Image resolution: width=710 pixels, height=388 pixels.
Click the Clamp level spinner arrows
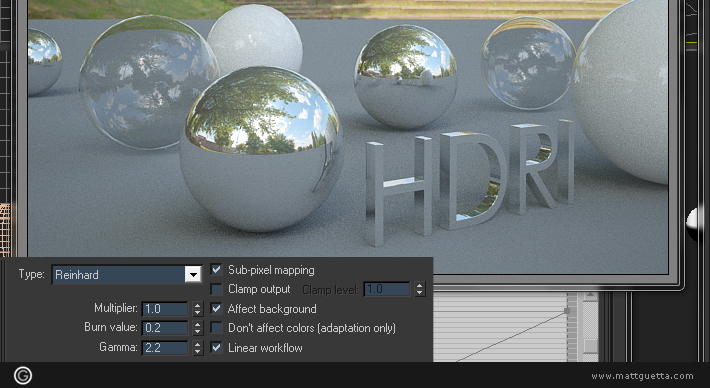(420, 289)
